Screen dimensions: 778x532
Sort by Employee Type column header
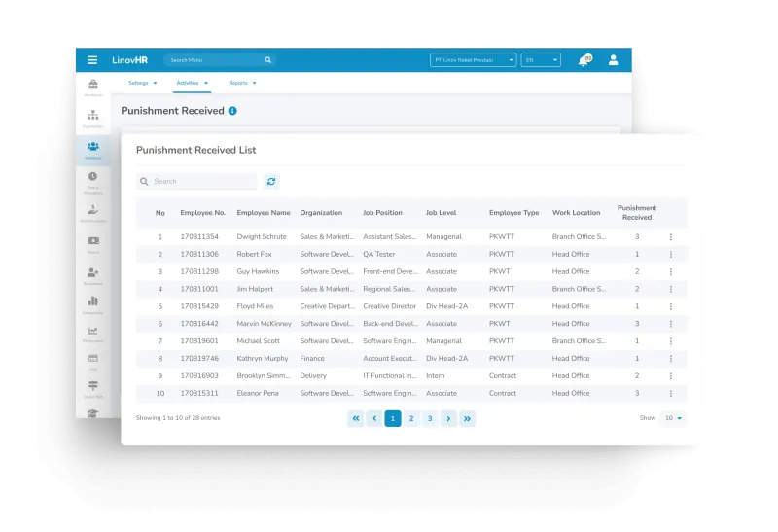[x=514, y=212]
